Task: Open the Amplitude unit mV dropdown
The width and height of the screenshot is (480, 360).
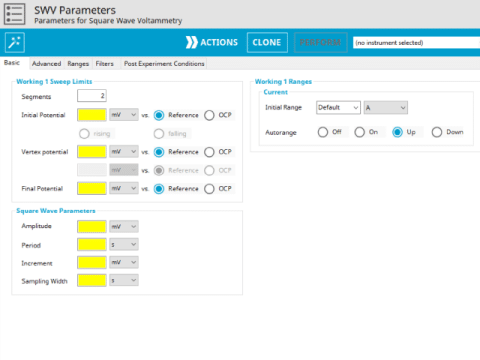Action: (x=124, y=227)
